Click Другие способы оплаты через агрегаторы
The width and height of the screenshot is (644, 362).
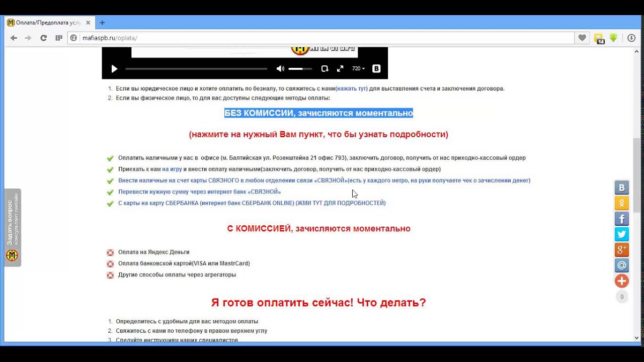[x=177, y=275]
